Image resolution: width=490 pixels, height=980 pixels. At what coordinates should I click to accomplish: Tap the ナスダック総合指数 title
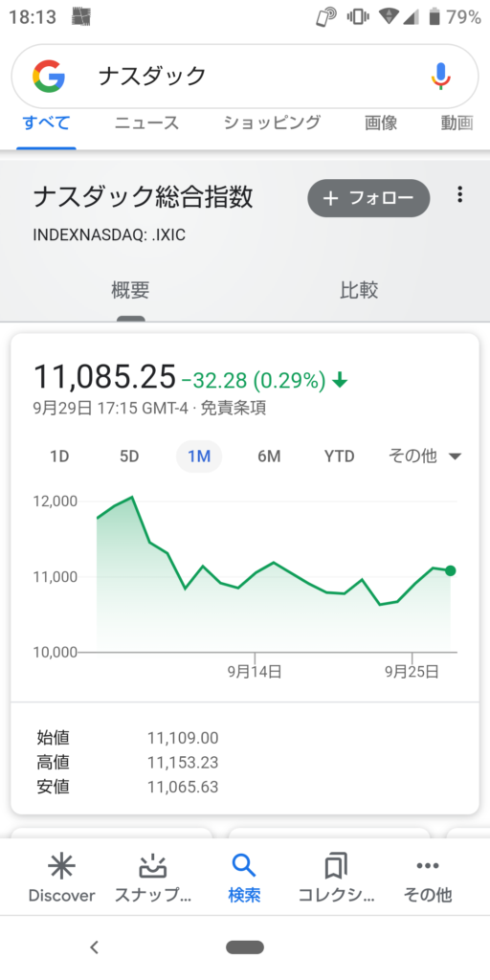[144, 197]
